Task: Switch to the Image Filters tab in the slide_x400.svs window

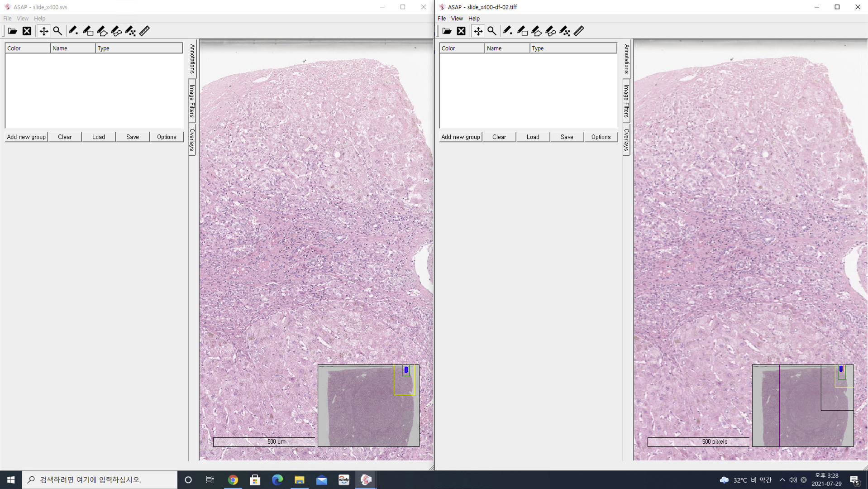Action: (192, 101)
